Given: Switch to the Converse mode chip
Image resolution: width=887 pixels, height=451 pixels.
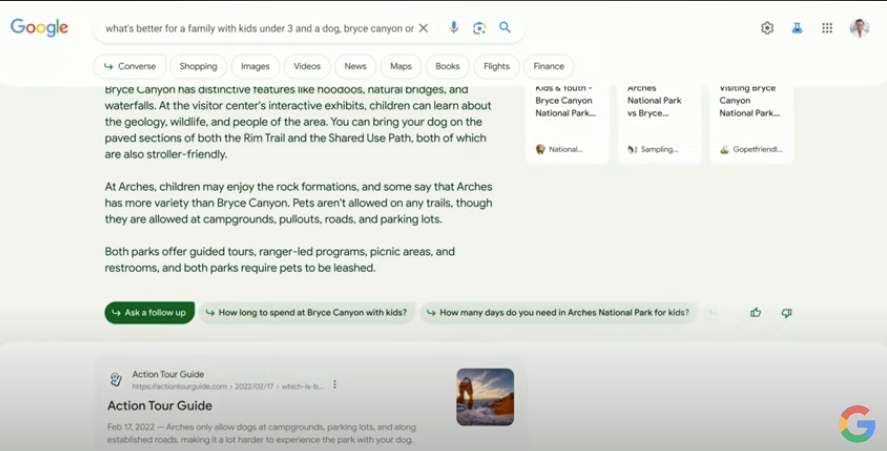Looking at the screenshot, I should tap(130, 66).
